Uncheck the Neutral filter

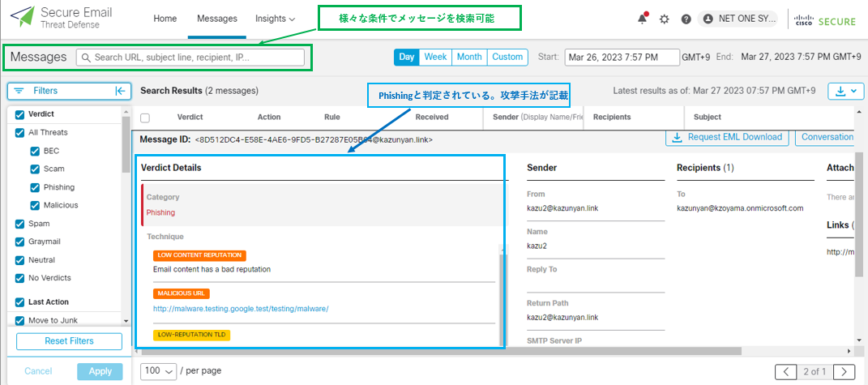(19, 260)
